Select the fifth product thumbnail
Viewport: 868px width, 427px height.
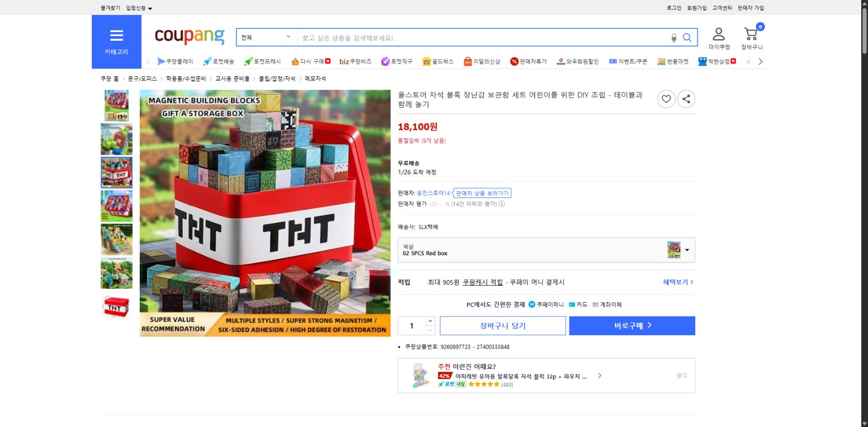(x=117, y=239)
